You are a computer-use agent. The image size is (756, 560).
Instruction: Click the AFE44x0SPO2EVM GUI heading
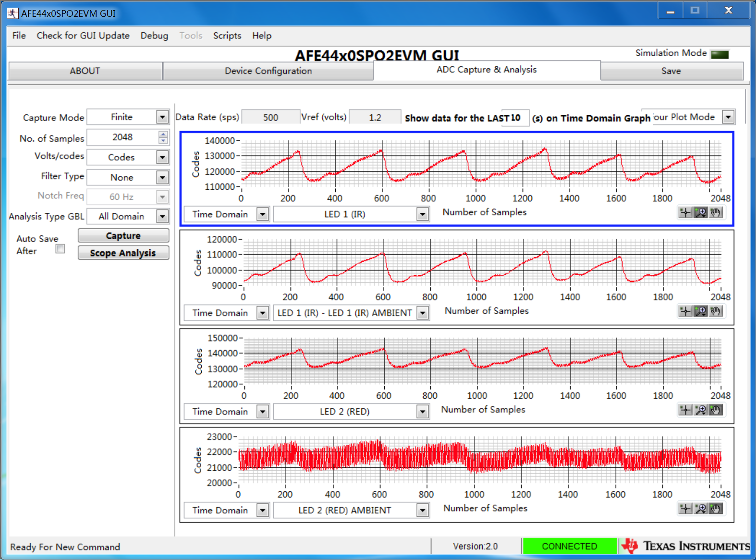pos(377,55)
